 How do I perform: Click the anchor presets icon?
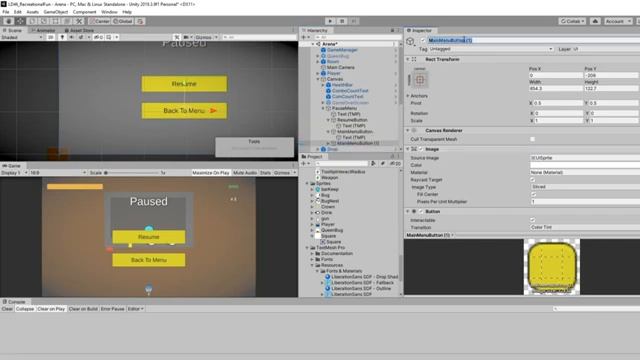420,80
